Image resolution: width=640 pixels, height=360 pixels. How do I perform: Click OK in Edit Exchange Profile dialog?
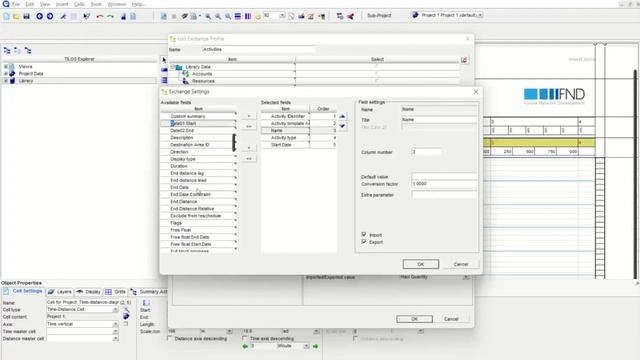pyautogui.click(x=414, y=319)
